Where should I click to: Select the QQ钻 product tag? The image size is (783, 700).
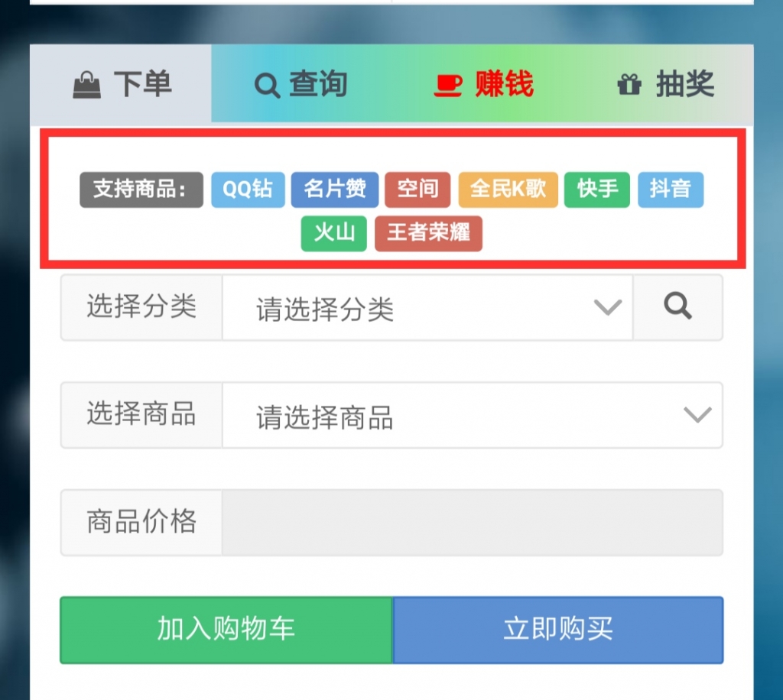pyautogui.click(x=248, y=190)
